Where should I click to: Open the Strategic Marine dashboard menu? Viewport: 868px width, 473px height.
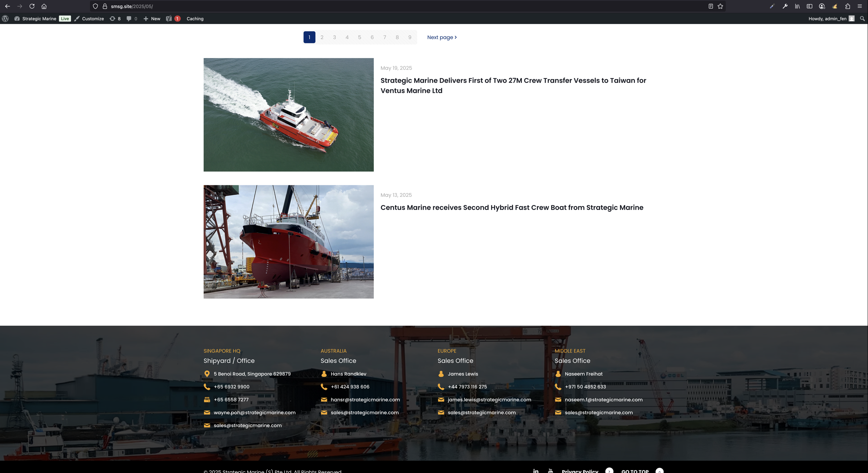[x=35, y=19]
